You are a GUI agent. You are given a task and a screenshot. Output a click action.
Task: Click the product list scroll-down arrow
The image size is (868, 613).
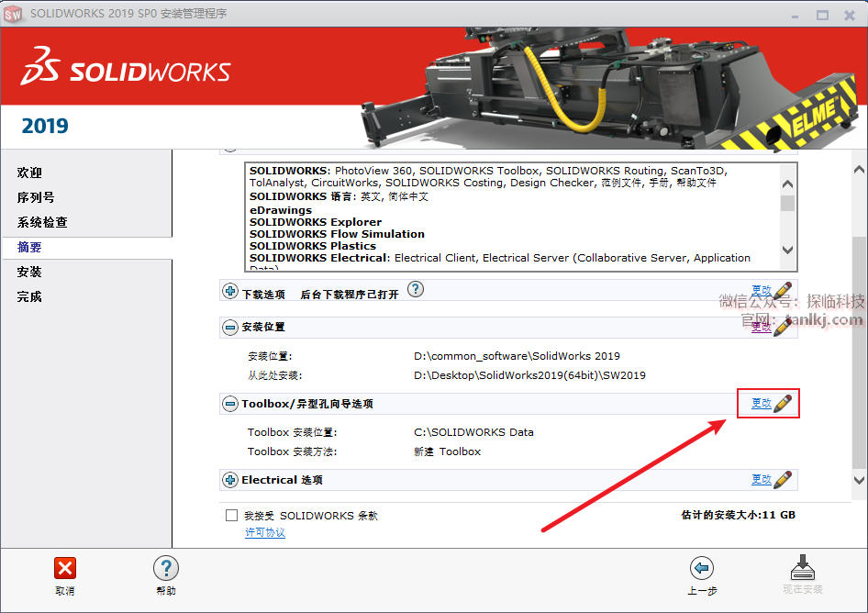pyautogui.click(x=788, y=250)
